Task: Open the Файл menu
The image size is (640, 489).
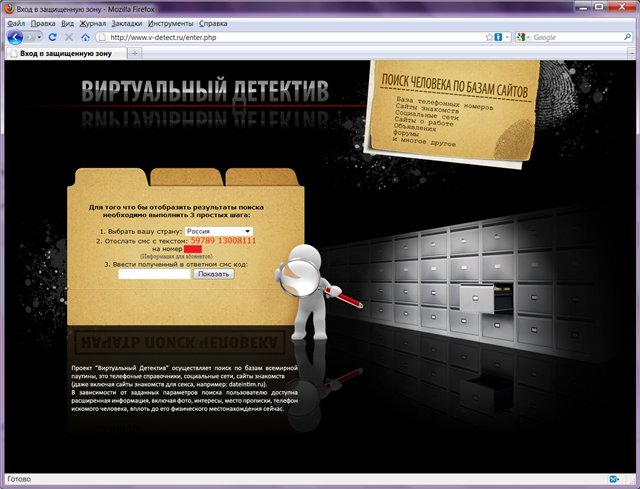Action: coord(15,22)
